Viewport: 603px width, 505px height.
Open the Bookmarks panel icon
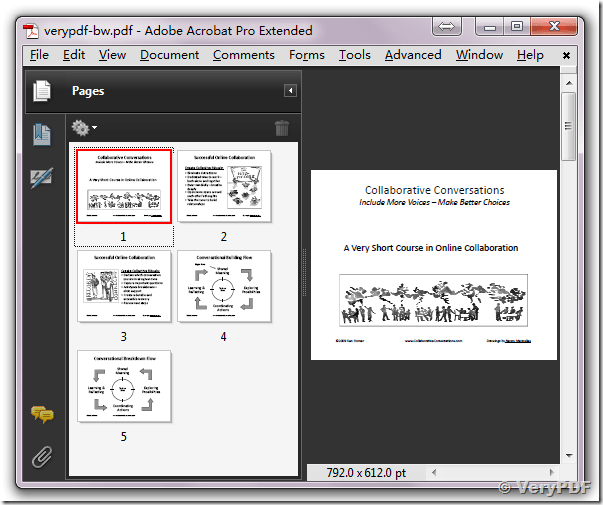coord(42,135)
